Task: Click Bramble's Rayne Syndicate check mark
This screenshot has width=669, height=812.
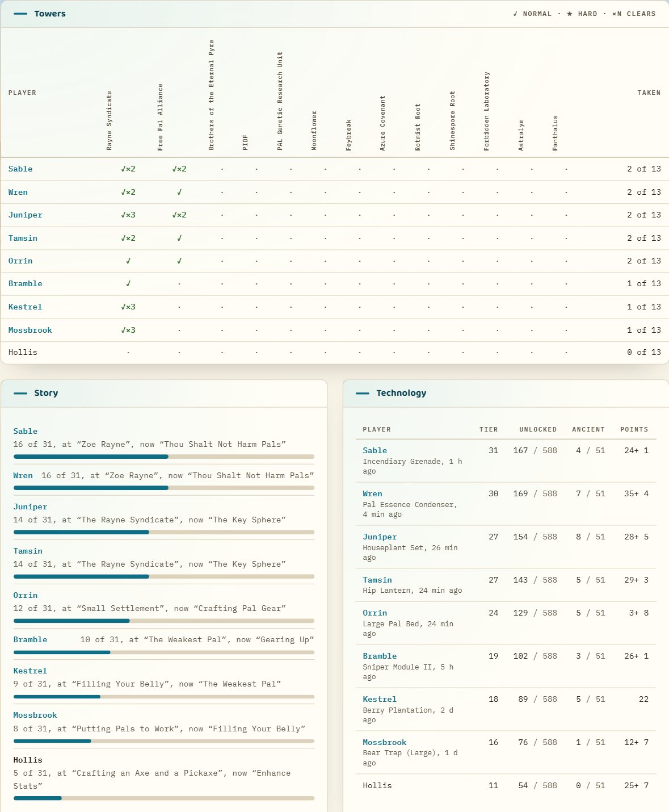Action: click(x=128, y=284)
